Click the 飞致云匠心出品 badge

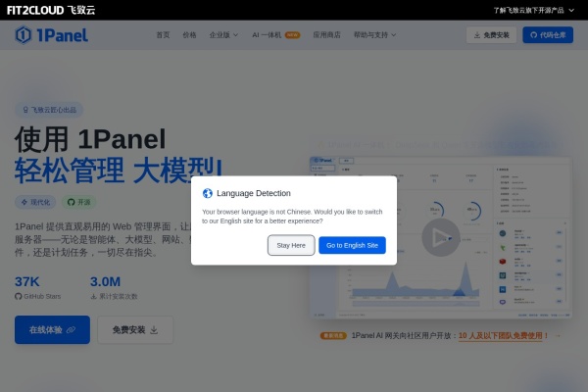(49, 110)
